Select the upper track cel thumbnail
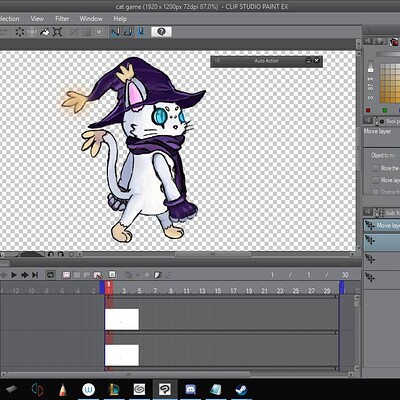Image resolution: width=400 pixels, height=400 pixels. point(122,319)
